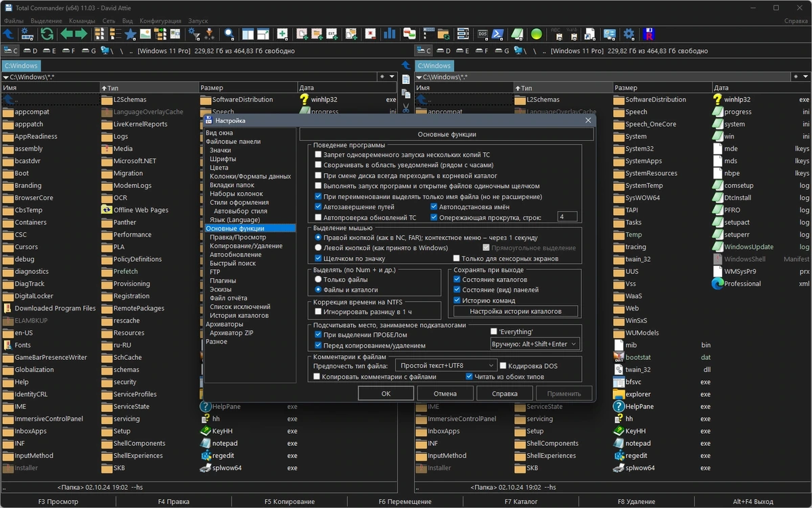
Task: Click the scissors icon between file panels
Action: (405, 107)
